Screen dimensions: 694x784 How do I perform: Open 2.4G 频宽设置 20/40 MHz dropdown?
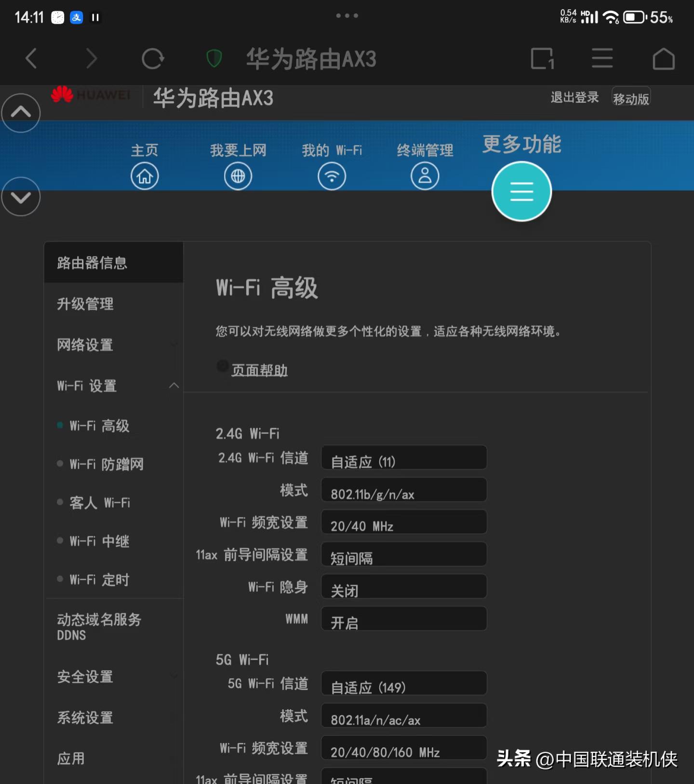[x=404, y=522]
